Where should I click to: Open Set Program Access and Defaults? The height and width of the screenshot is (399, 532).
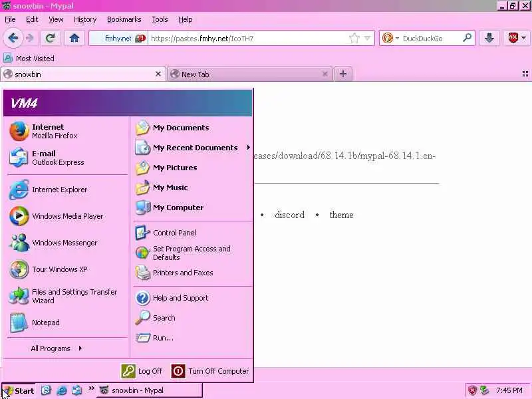[x=193, y=253]
